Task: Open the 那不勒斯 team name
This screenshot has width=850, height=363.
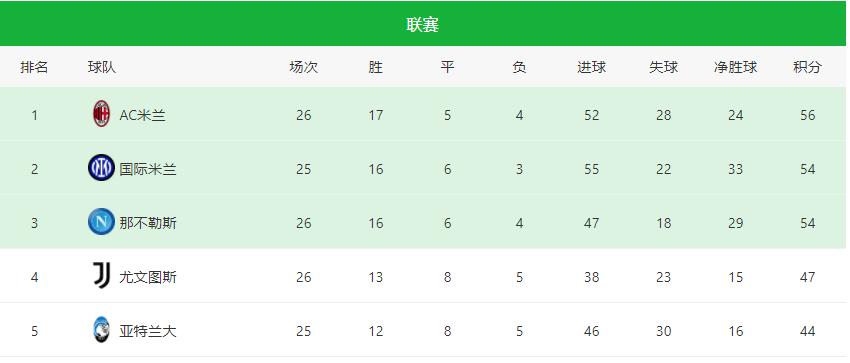Action: point(148,223)
